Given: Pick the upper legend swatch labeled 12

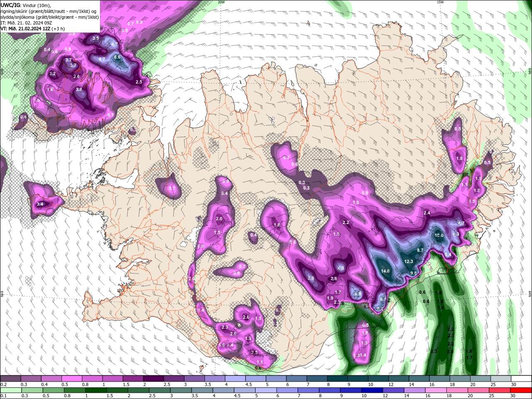Looking at the screenshot, I should [399, 379].
